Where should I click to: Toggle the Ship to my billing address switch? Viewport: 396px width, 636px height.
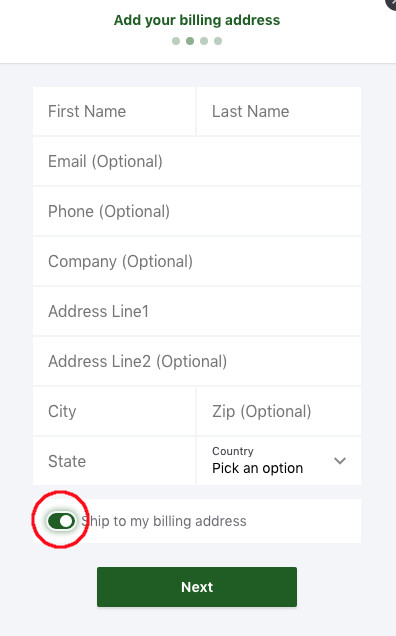pyautogui.click(x=61, y=521)
